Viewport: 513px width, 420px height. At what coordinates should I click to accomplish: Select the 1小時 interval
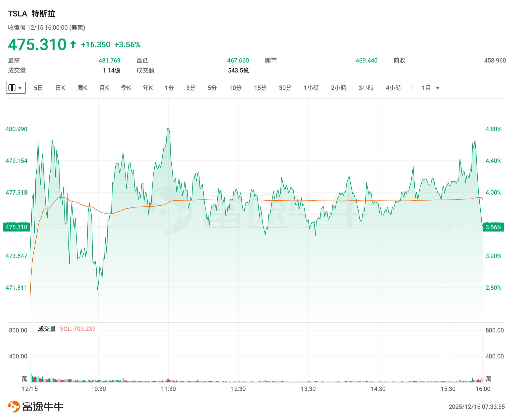click(311, 88)
